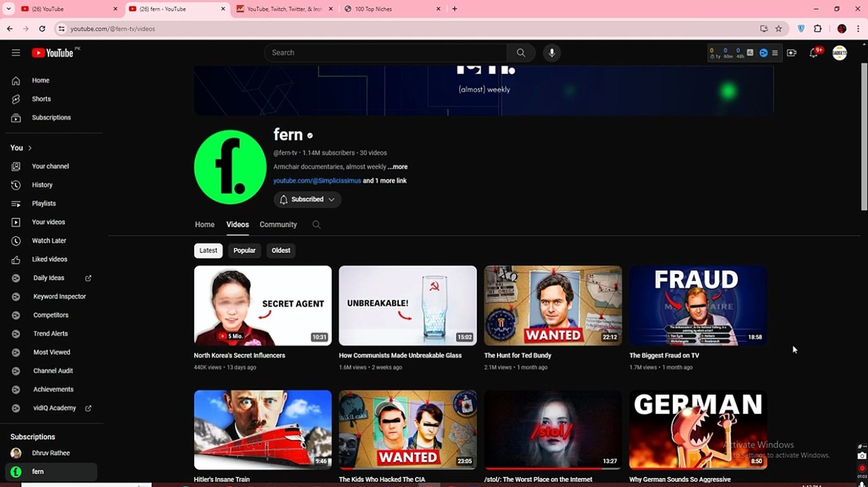Expand the You section chevron
868x487 pixels.
(30, 148)
